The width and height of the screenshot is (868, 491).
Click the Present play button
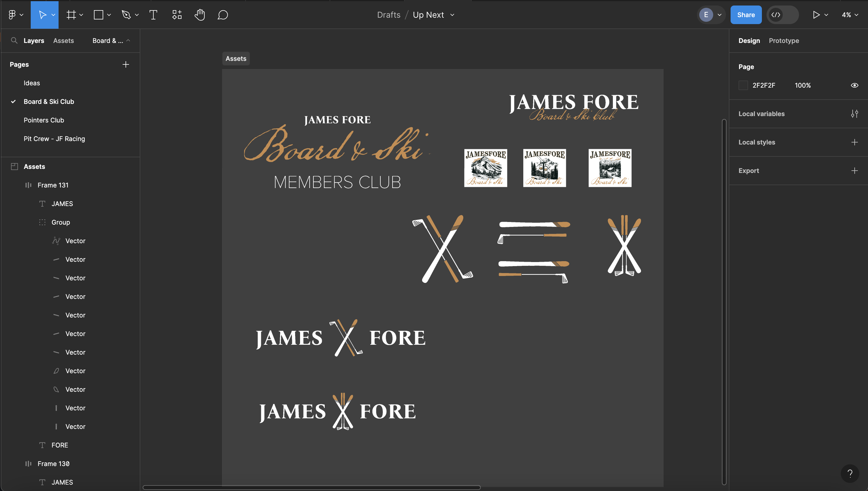816,15
